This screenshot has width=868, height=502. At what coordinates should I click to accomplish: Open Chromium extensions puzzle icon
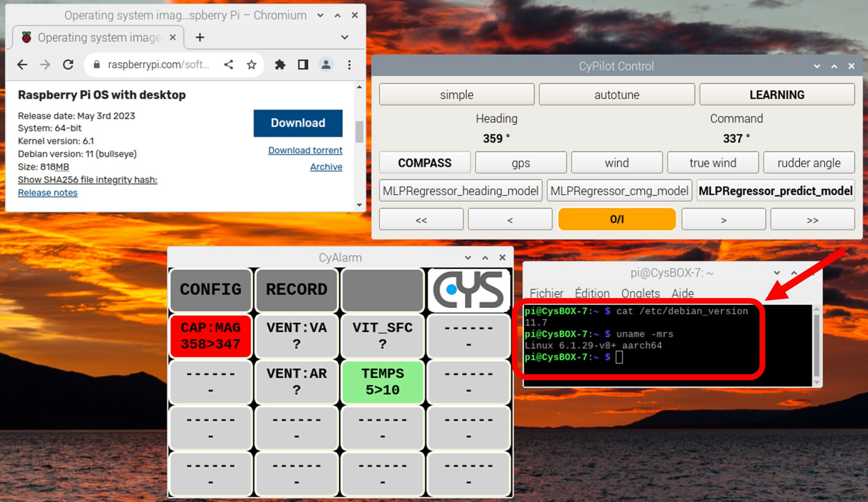280,64
